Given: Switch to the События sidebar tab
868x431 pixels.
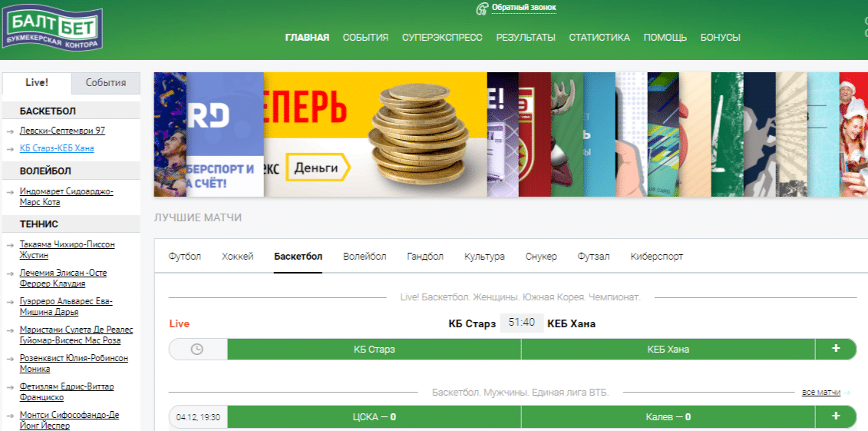Looking at the screenshot, I should click(x=106, y=83).
